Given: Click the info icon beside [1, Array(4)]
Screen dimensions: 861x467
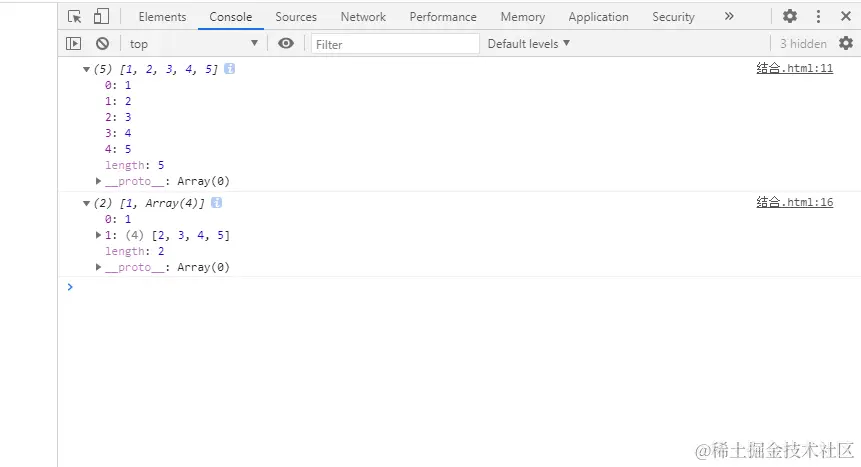Looking at the screenshot, I should [216, 203].
